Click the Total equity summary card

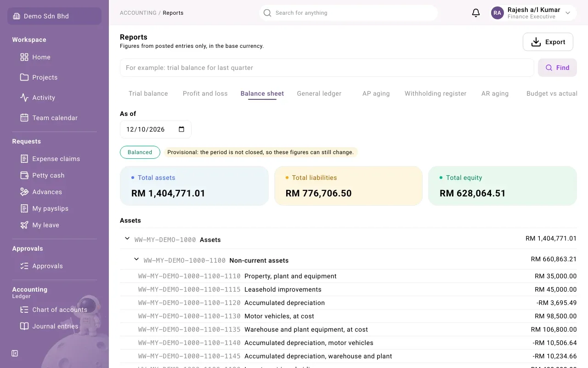[503, 186]
